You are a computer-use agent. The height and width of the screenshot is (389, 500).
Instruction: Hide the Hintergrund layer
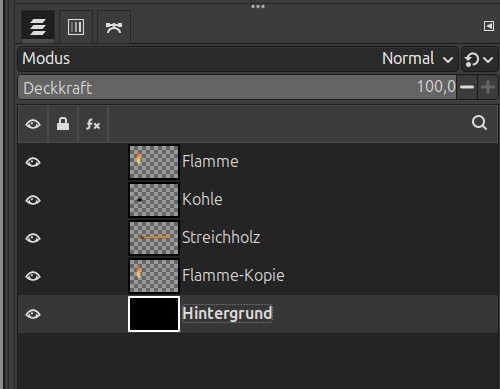(33, 314)
